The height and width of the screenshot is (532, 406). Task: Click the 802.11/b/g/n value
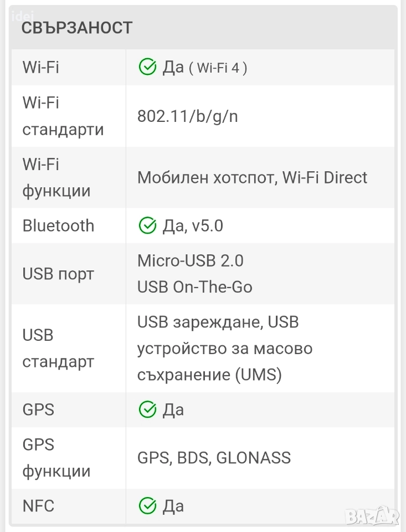point(187,116)
